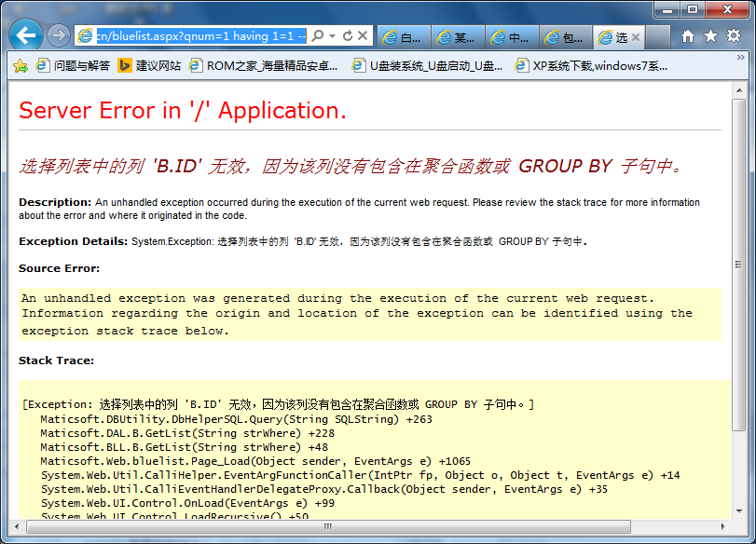
Task: Click the Maticsoft.DAL.B.GetList trace line
Action: click(187, 433)
